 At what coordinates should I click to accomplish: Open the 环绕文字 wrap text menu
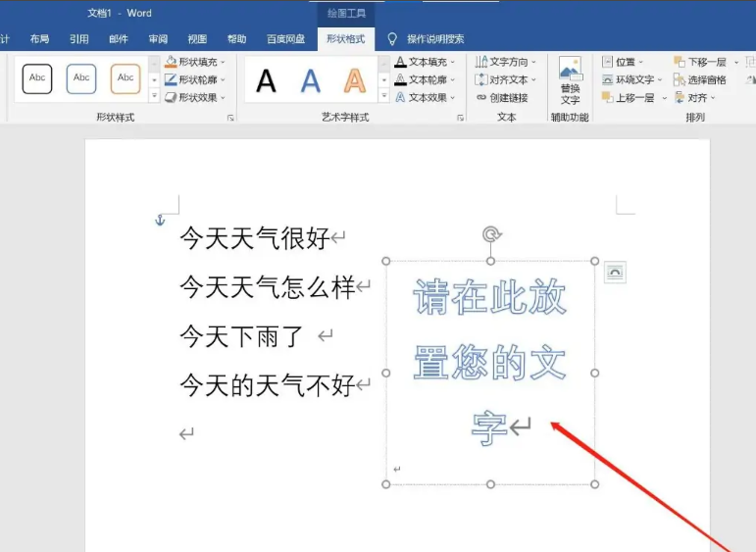[x=632, y=79]
